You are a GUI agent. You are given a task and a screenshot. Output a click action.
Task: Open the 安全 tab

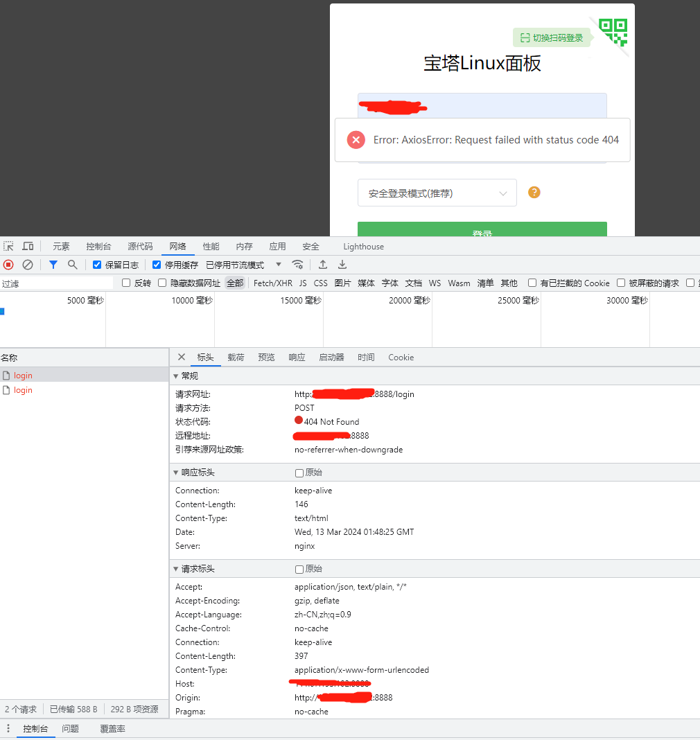coord(310,247)
